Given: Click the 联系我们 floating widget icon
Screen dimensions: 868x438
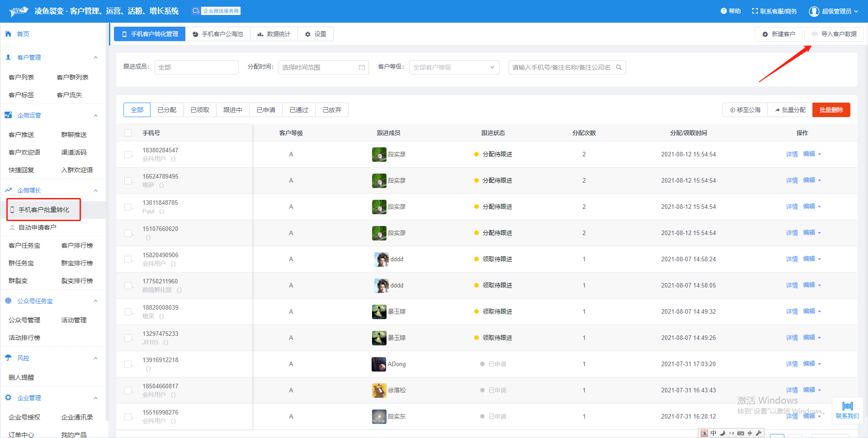Looking at the screenshot, I should pos(847,406).
